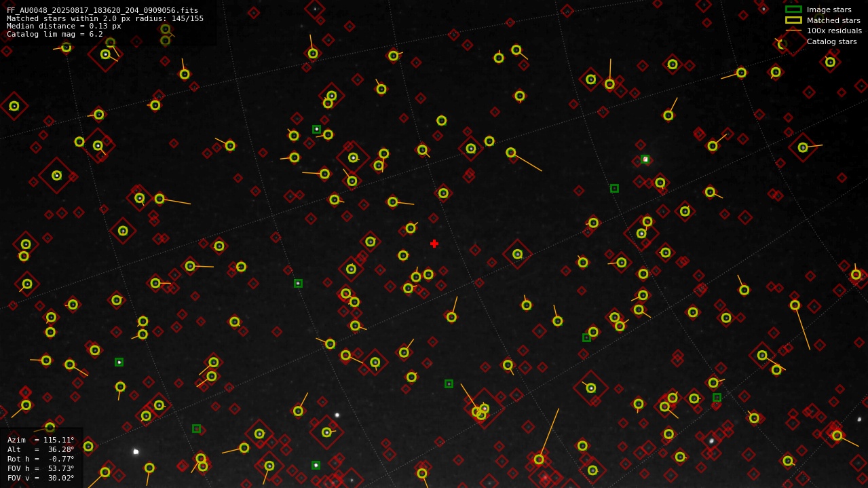The height and width of the screenshot is (488, 868).
Task: Select the '100x residuals' legend label
Action: click(834, 31)
